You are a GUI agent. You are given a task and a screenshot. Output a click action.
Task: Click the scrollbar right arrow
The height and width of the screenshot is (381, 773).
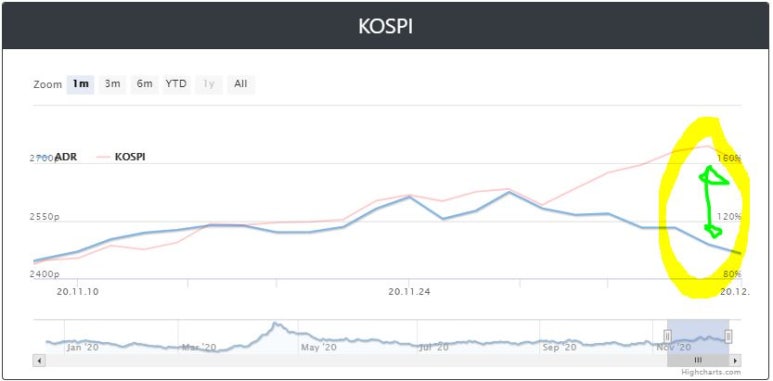pyautogui.click(x=735, y=360)
